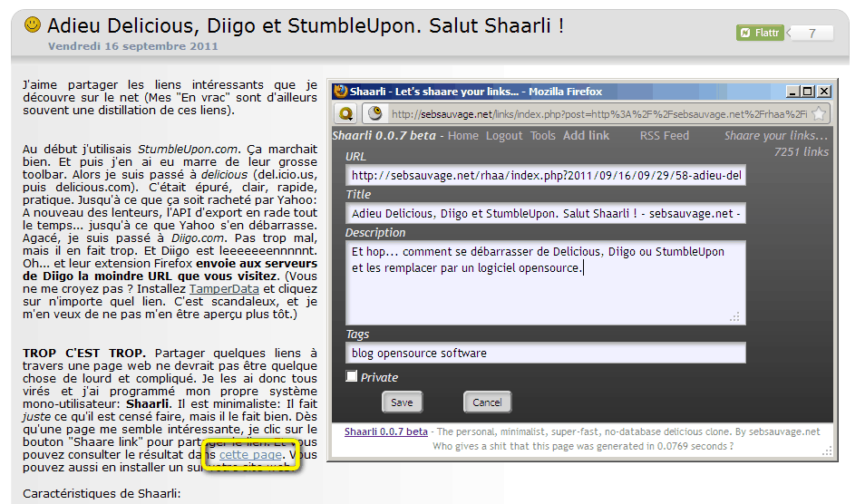Click Add link in Shaarli header
This screenshot has height=504, width=865.
point(586,136)
